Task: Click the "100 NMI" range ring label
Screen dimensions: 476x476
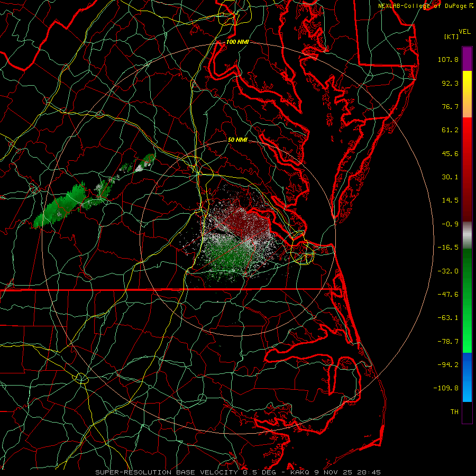Action: tap(237, 42)
